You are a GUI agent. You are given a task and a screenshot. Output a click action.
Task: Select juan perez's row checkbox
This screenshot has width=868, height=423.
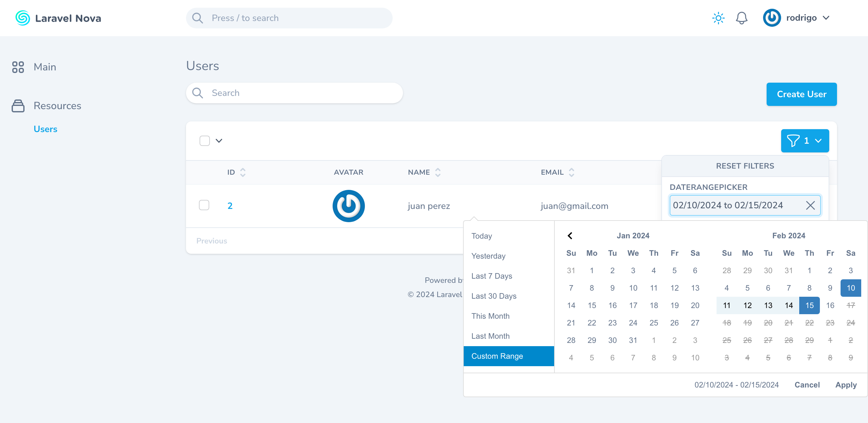204,205
